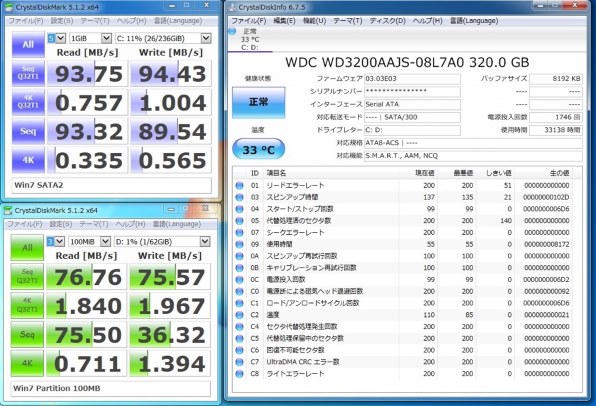Click the CrystalDiskInfo title bar icon

tap(232, 7)
